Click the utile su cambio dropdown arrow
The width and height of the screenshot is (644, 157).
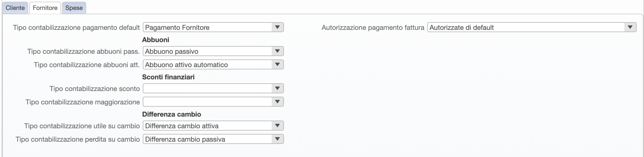click(277, 126)
